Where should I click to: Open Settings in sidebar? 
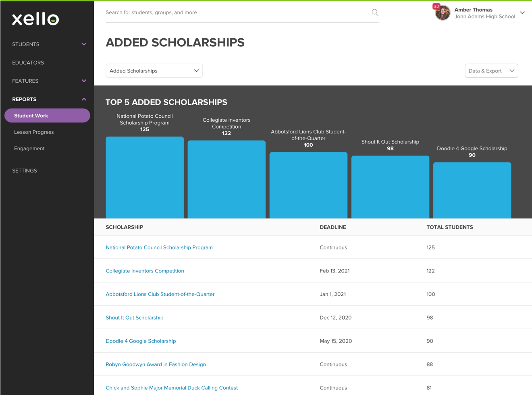[x=25, y=170]
